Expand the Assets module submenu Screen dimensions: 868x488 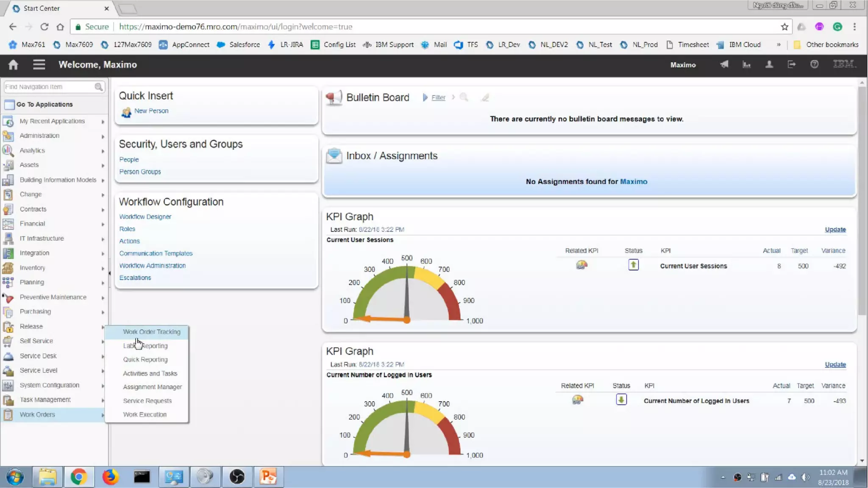click(x=103, y=165)
